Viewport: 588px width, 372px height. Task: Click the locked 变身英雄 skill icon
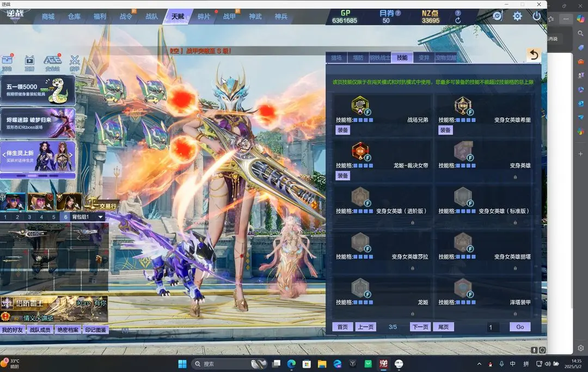click(463, 151)
